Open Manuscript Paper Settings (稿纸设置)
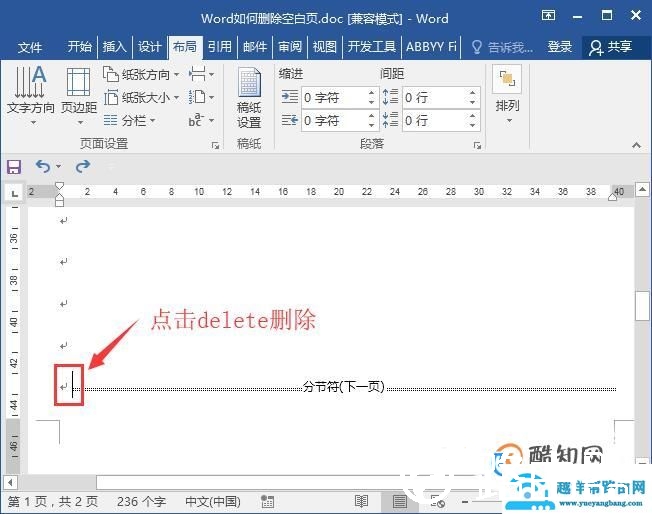The height and width of the screenshot is (514, 652). coord(249,99)
